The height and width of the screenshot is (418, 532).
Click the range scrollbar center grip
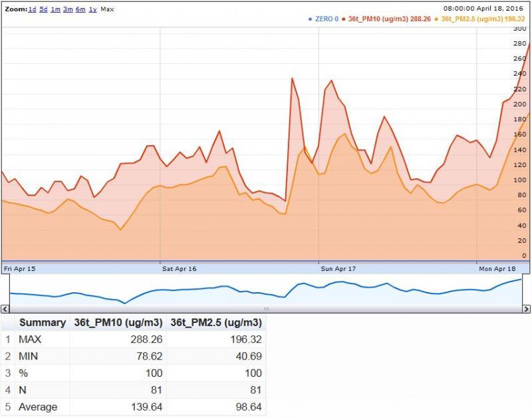pyautogui.click(x=266, y=309)
